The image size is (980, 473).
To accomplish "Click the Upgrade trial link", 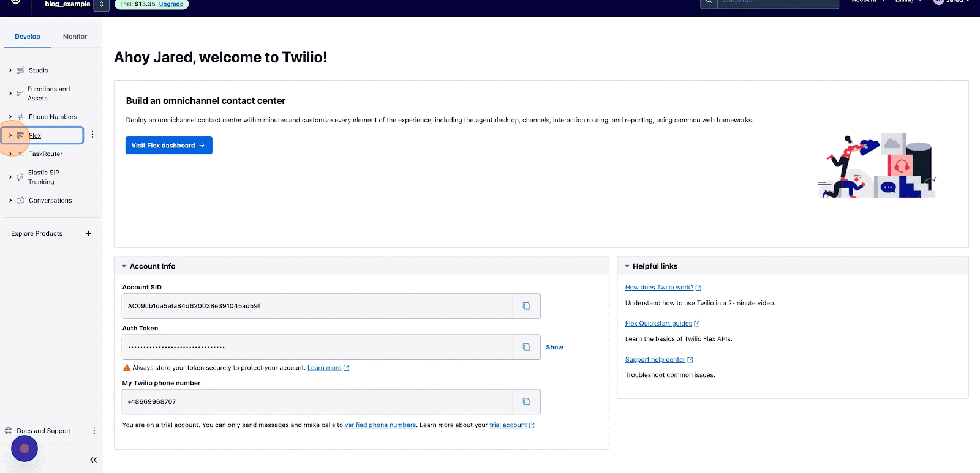I will pos(171,4).
